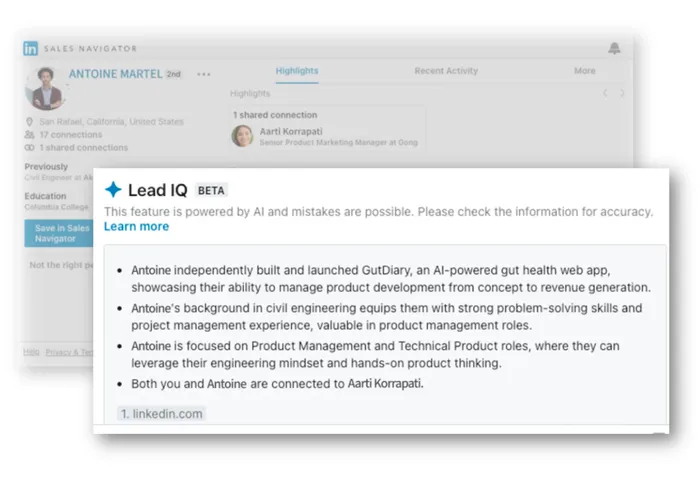Click the shared connections link icon
700x488 pixels.
(x=29, y=147)
